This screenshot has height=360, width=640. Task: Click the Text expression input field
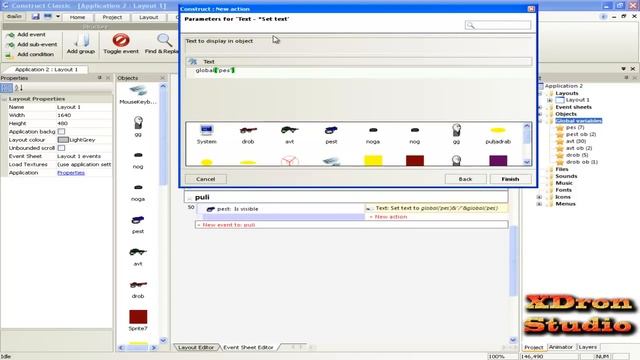(x=359, y=71)
